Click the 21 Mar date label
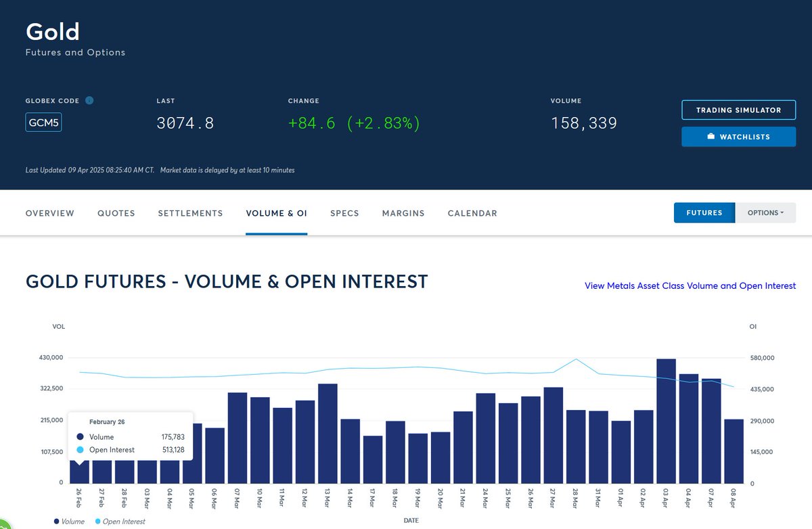Viewport: 812px width, 529px height. (x=464, y=498)
